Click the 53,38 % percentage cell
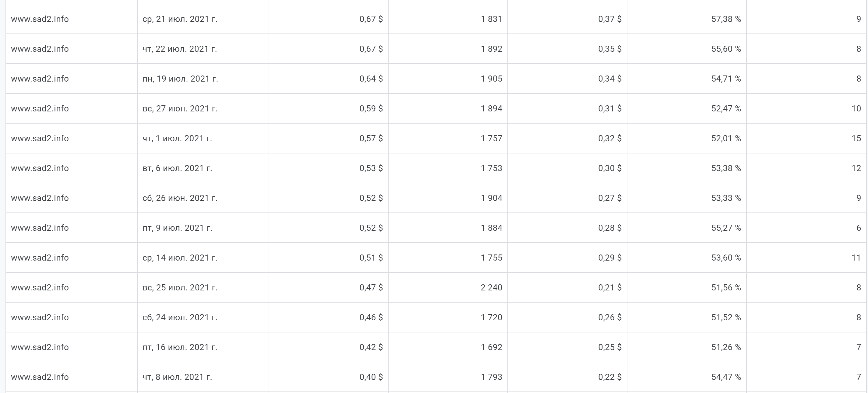 [x=726, y=168]
